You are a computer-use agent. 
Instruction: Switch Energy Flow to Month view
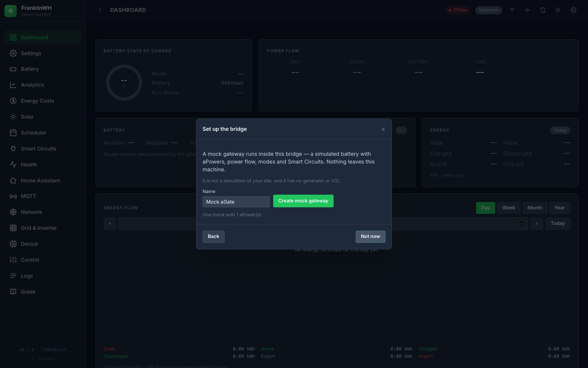[535, 208]
